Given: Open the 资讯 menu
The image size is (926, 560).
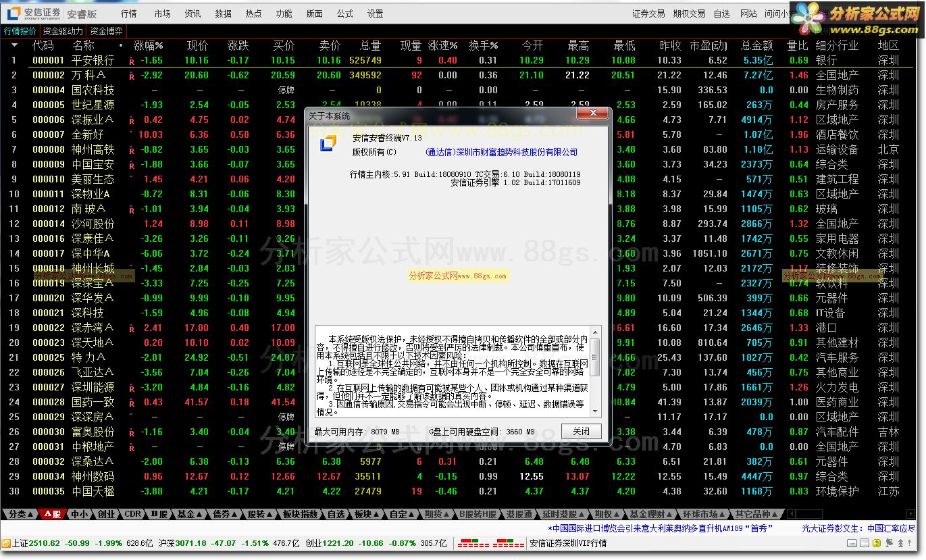Looking at the screenshot, I should pyautogui.click(x=192, y=14).
